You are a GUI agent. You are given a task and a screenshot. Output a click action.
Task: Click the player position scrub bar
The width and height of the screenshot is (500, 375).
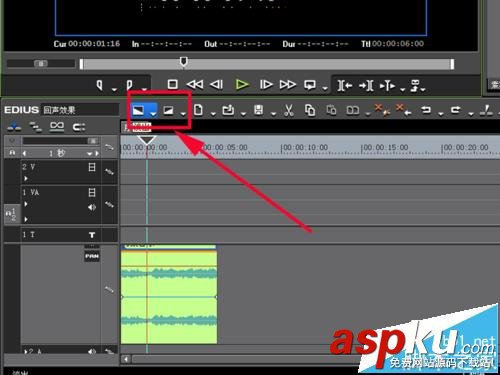[x=267, y=64]
